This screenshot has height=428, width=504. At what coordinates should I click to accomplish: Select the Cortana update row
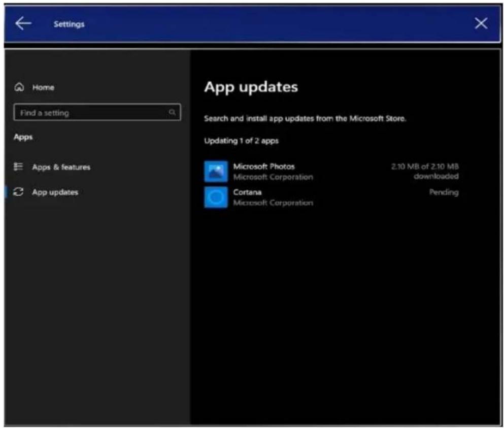tap(331, 197)
